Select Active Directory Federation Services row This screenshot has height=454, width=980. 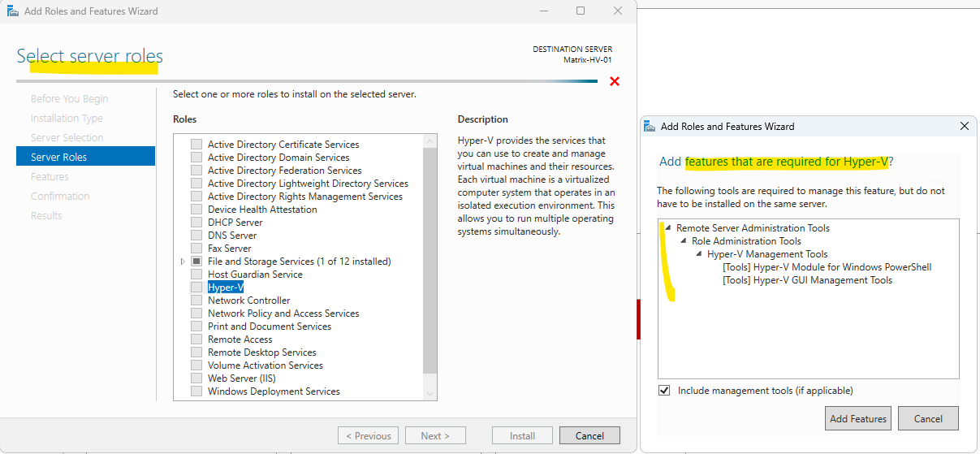pyautogui.click(x=285, y=171)
